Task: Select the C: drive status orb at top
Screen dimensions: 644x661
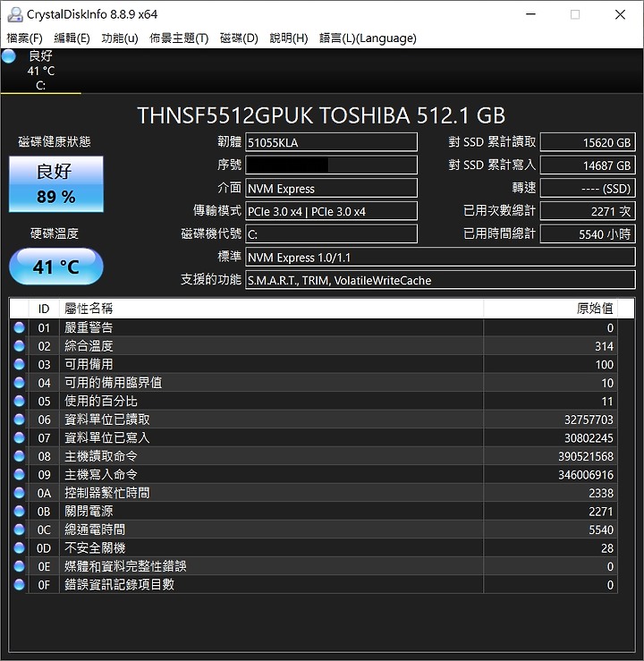Action: 8,56
